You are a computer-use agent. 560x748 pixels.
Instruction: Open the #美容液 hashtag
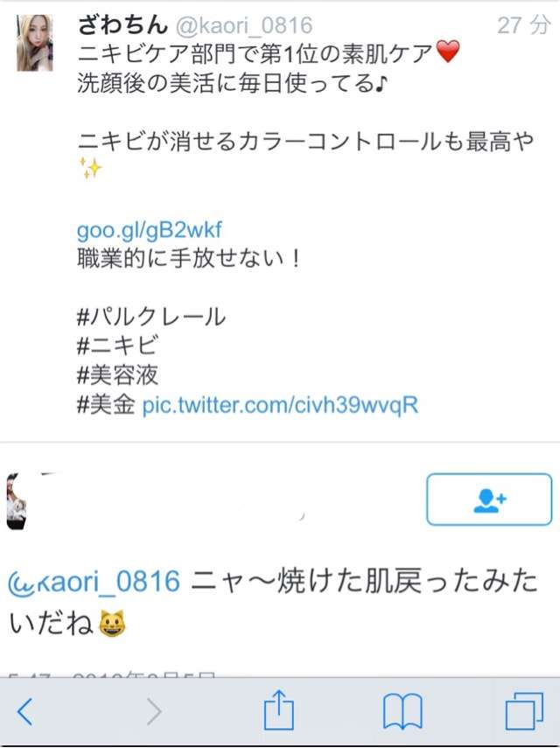pos(117,375)
